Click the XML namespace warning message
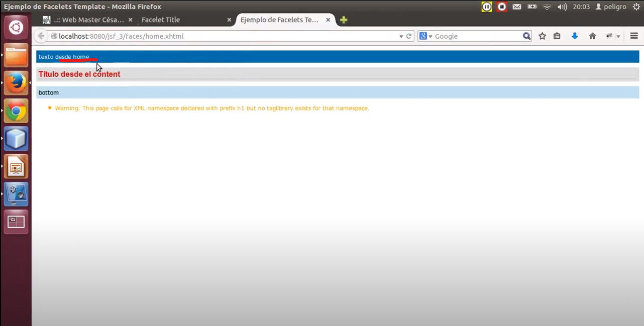Viewport: 644px width, 326px height. (212, 108)
